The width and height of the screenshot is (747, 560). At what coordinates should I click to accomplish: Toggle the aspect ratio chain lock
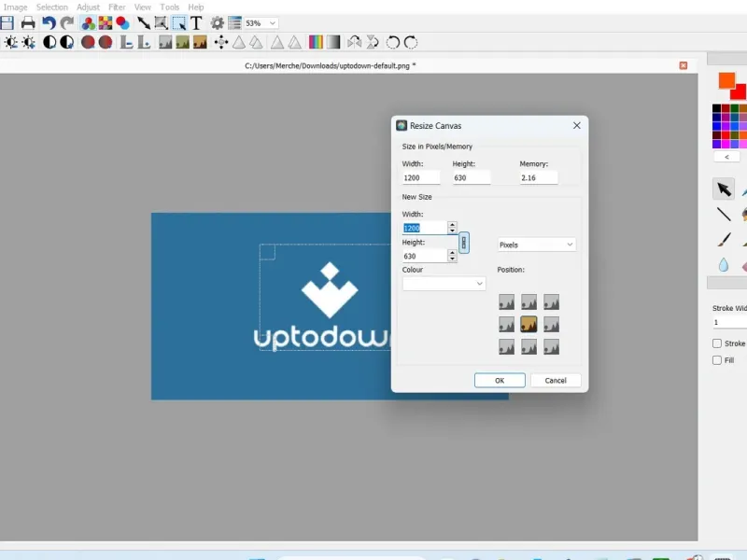(x=463, y=243)
